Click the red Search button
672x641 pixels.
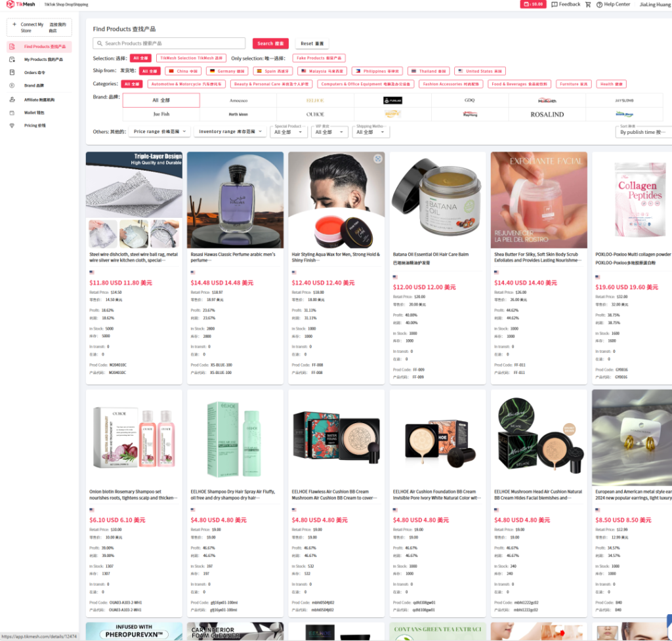[270, 43]
